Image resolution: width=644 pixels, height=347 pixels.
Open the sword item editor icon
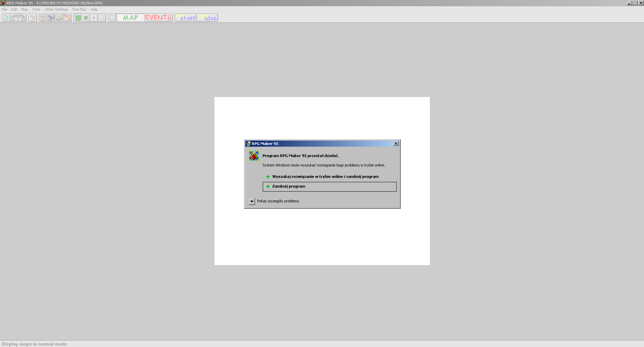tap(67, 18)
